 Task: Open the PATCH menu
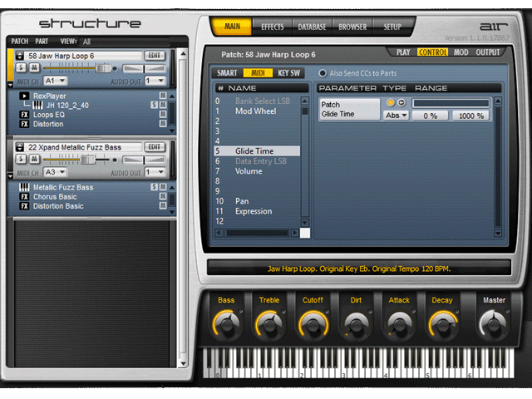(x=19, y=42)
